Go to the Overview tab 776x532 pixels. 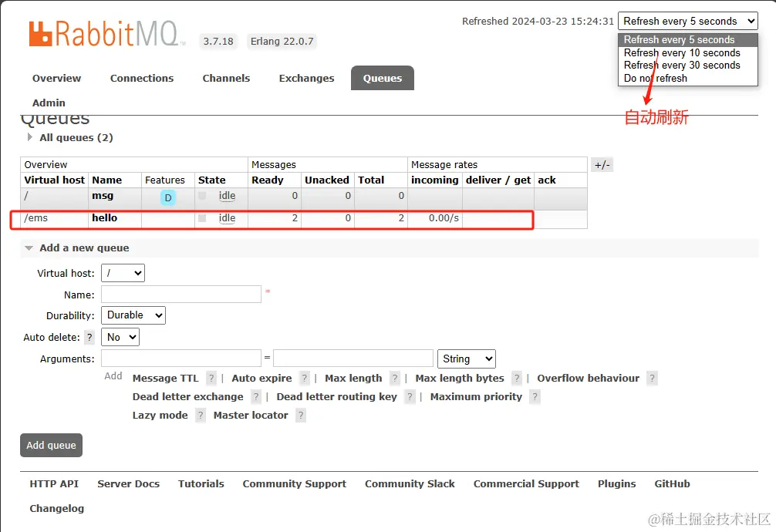click(56, 78)
